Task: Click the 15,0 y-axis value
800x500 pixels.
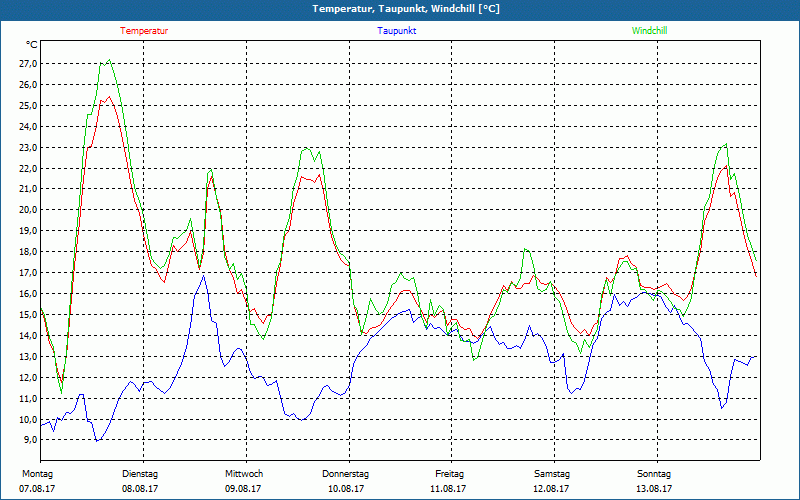Action: [x=29, y=314]
